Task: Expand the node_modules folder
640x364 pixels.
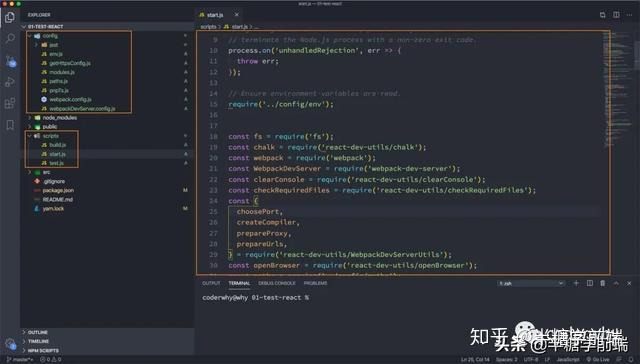Action: [30, 118]
